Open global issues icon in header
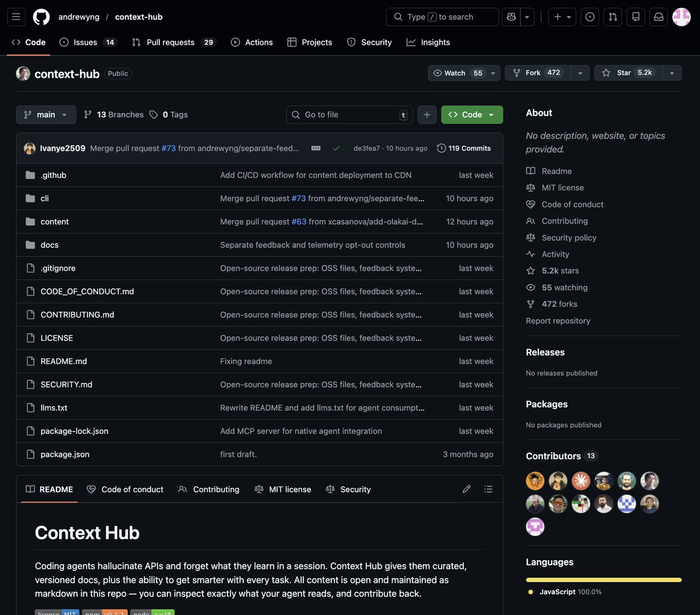 (x=590, y=17)
